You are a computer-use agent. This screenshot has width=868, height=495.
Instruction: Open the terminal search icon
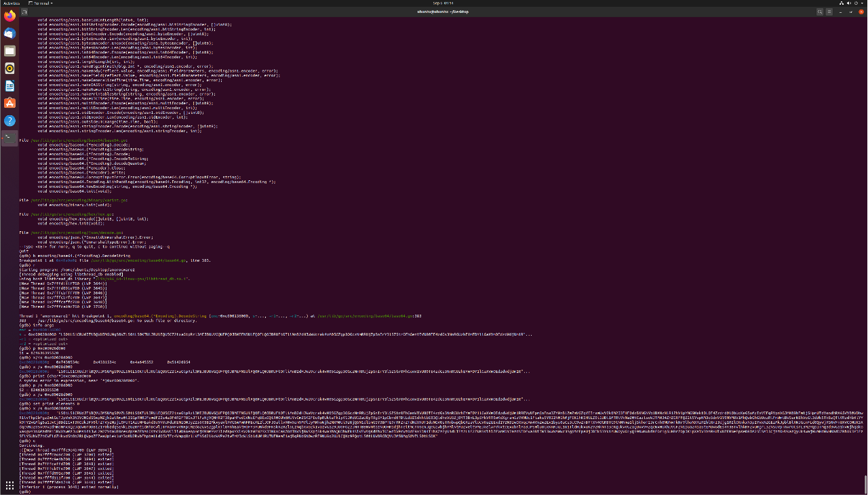(820, 12)
